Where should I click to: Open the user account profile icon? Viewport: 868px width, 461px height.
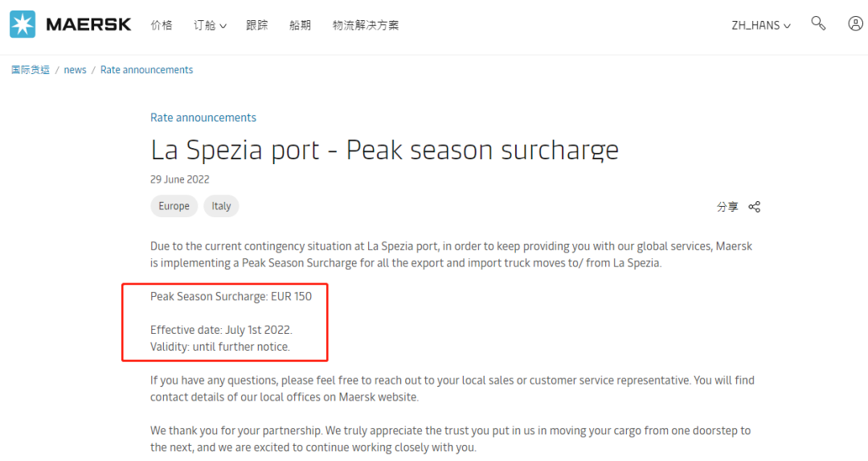point(855,23)
